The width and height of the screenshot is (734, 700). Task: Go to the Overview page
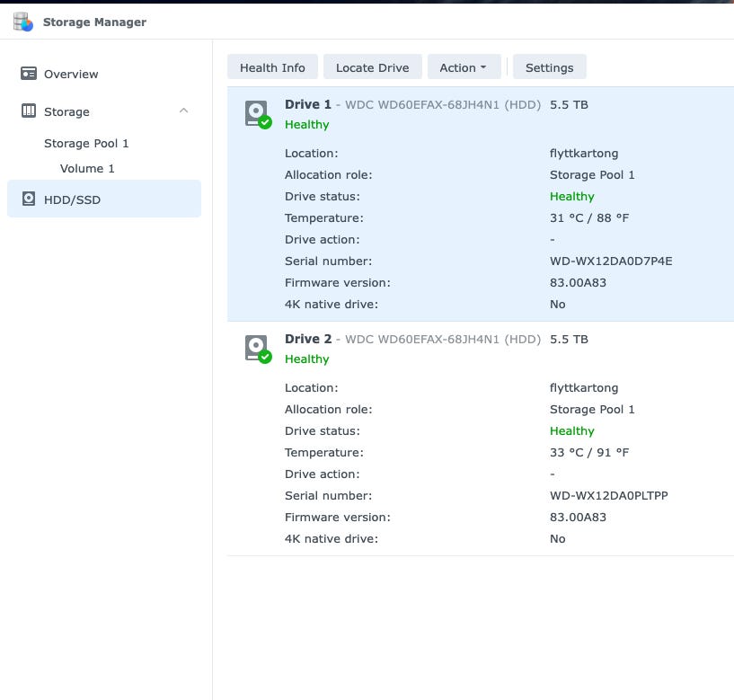coord(71,74)
